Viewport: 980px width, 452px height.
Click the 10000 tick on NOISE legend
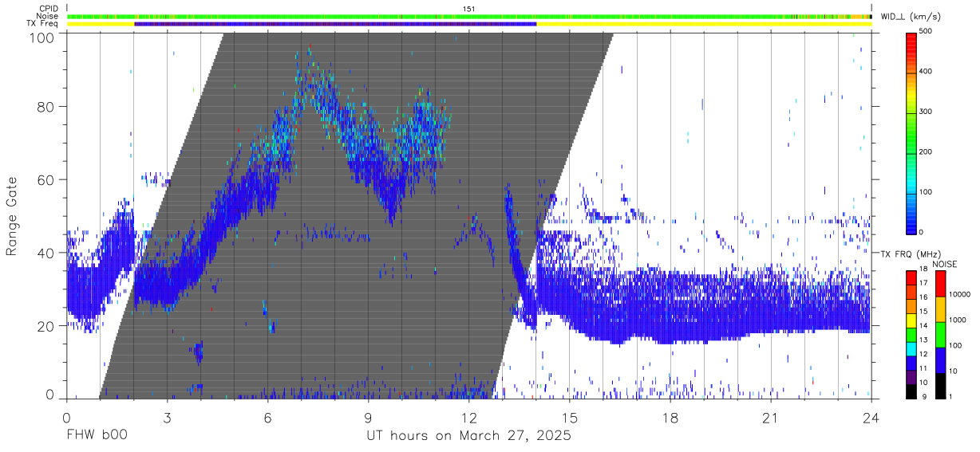(959, 294)
